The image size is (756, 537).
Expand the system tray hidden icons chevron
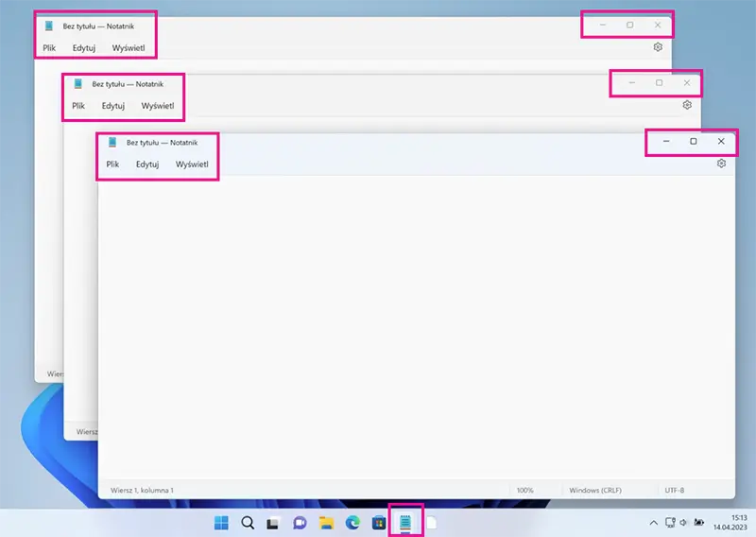tap(652, 522)
